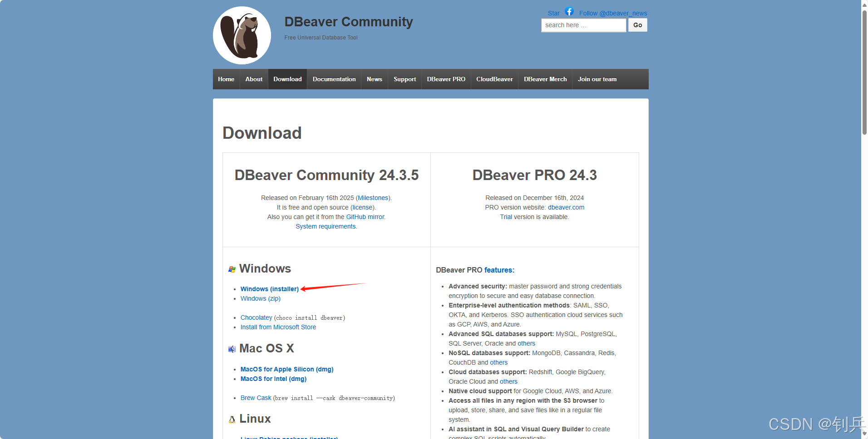Focus the search here input field
The image size is (868, 439).
(583, 25)
